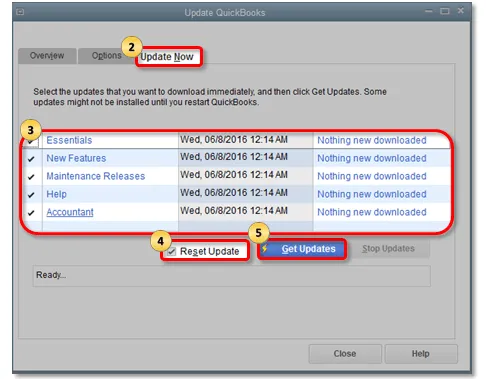Click the Close button
The image size is (487, 379).
point(345,354)
